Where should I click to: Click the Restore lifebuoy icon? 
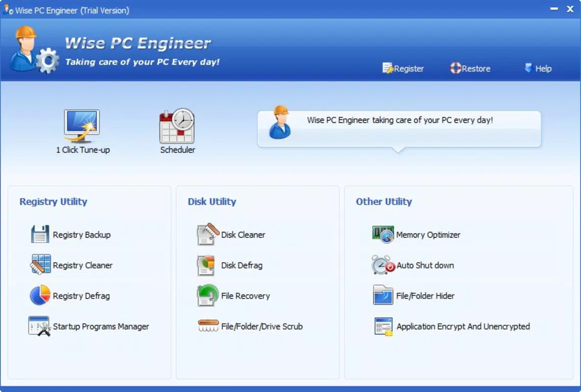[x=456, y=68]
